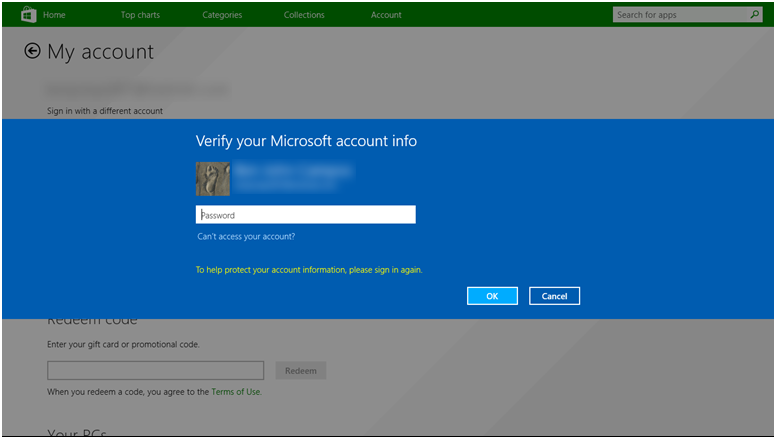Open the Account menu item

(386, 15)
